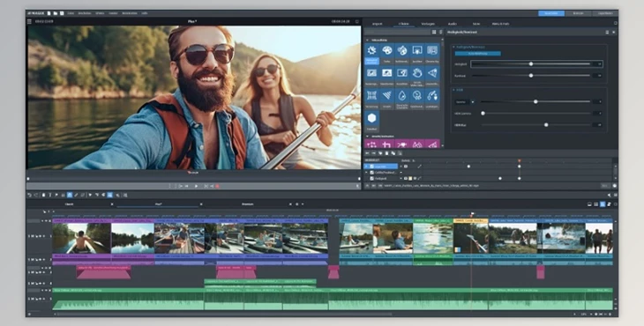The image size is (644, 326).
Task: Click the HDR Blur slider handle
Action: point(546,124)
